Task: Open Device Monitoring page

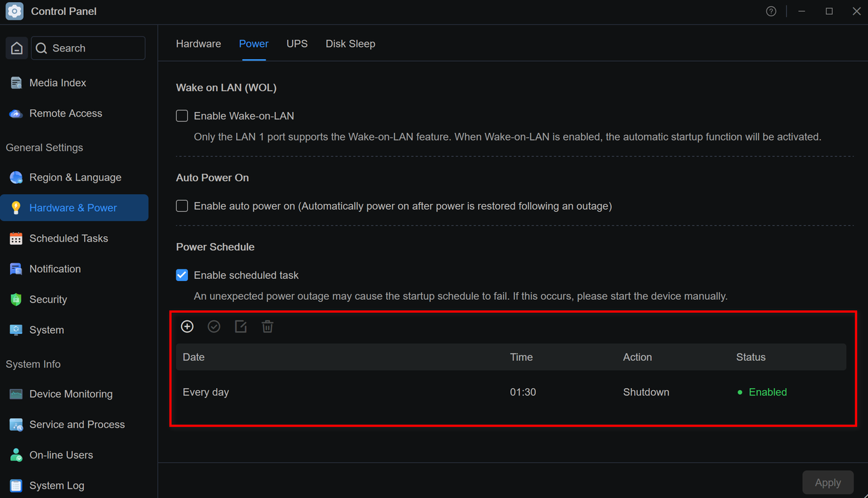Action: point(75,394)
